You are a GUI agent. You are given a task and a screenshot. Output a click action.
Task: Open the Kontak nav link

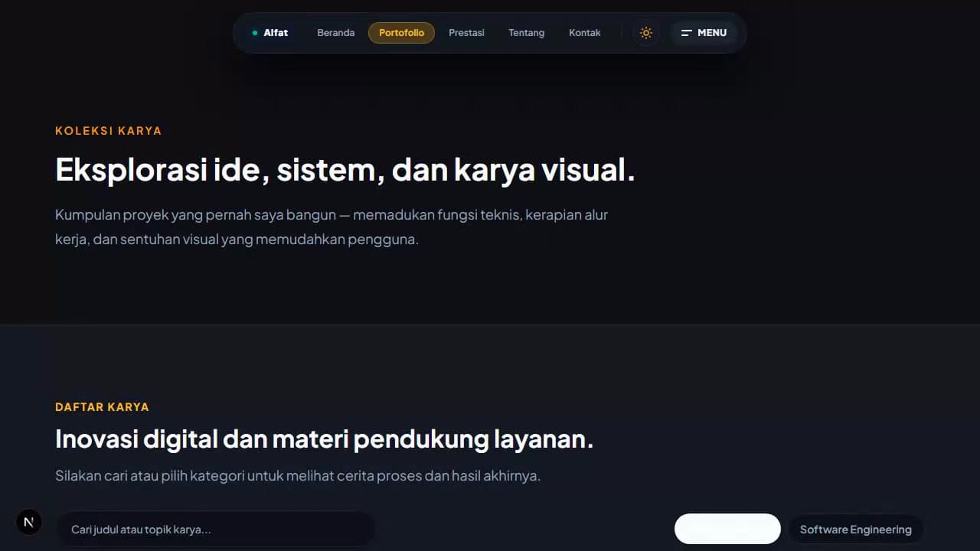(585, 33)
